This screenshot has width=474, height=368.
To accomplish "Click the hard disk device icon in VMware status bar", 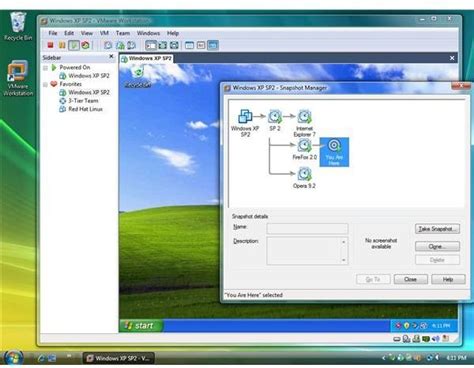I will 397,339.
